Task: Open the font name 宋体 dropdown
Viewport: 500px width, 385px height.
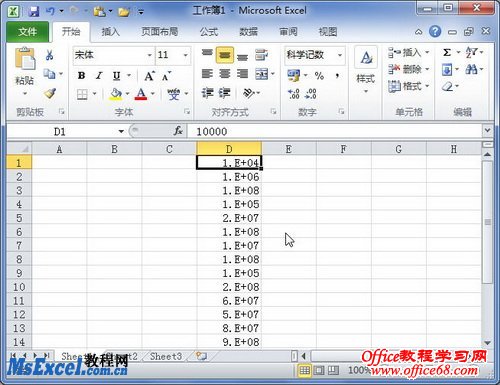Action: tap(150, 55)
